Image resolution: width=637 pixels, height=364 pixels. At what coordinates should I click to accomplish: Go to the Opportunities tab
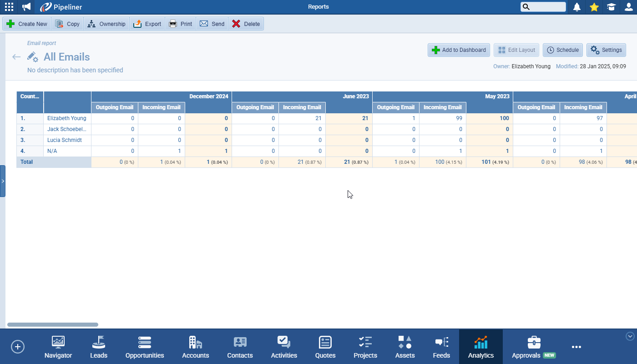[145, 347]
